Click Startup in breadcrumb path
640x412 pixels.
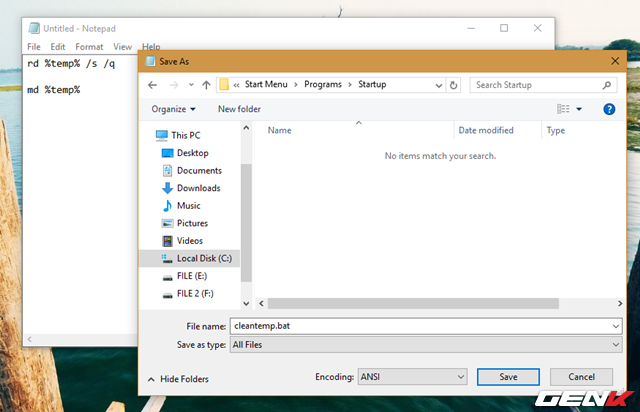tap(372, 85)
